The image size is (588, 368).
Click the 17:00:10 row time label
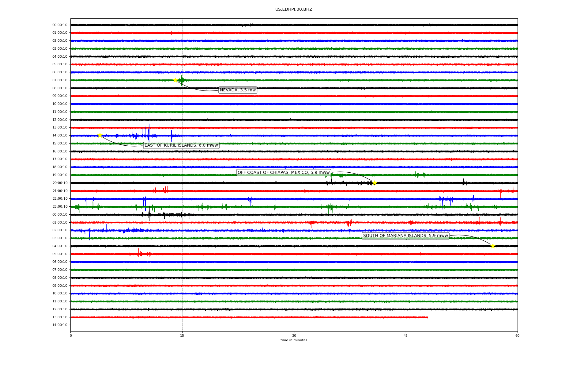click(x=60, y=159)
